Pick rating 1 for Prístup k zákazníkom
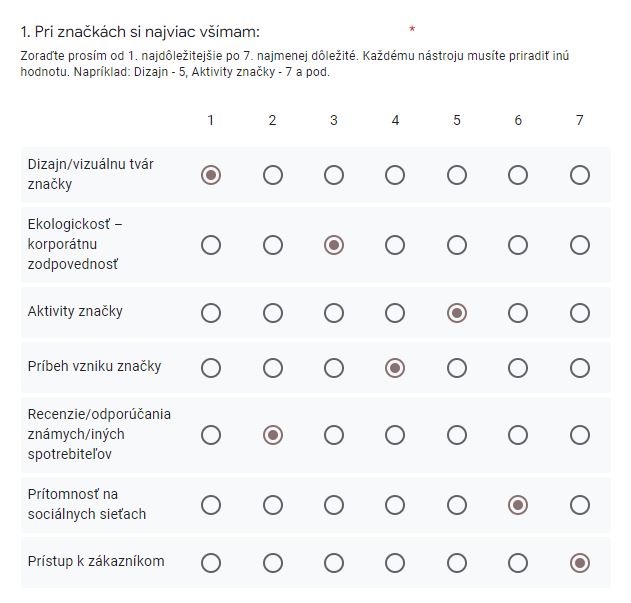631x603 pixels. click(210, 563)
